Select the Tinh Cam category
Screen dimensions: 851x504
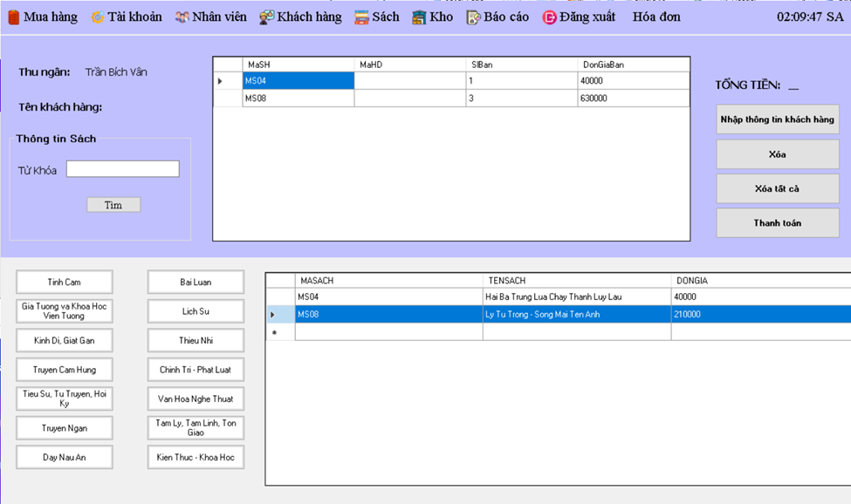(65, 282)
